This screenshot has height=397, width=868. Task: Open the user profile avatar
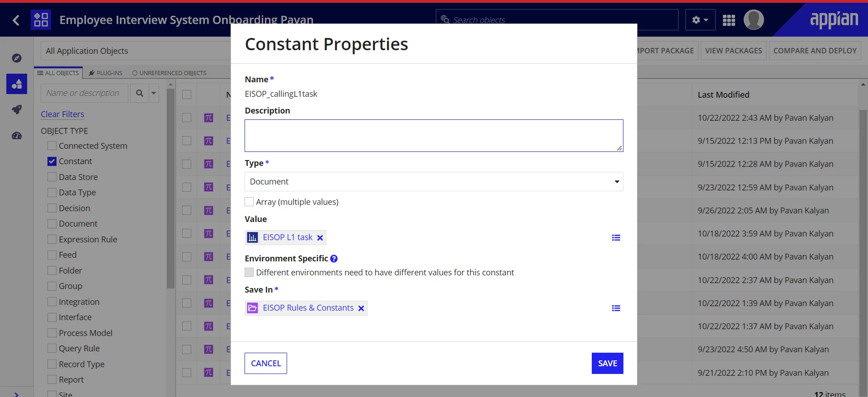click(754, 20)
